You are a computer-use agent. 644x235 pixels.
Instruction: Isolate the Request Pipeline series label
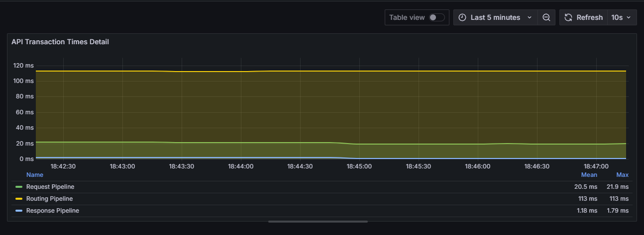[x=50, y=187]
